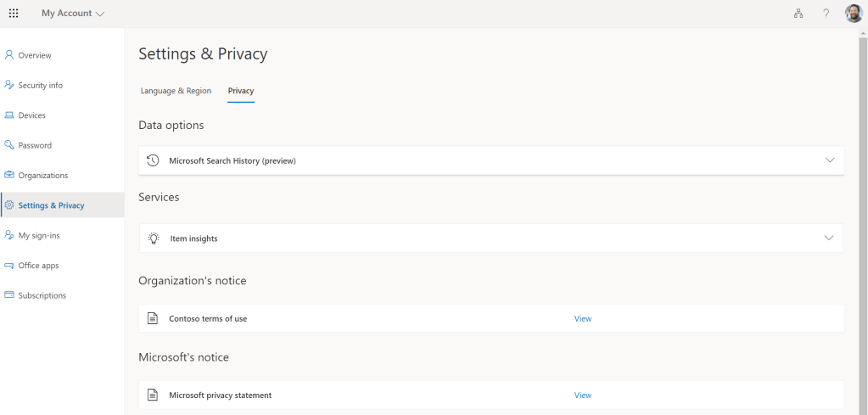Click the user profile picture
Viewport: 868px width, 415px height.
coord(854,14)
